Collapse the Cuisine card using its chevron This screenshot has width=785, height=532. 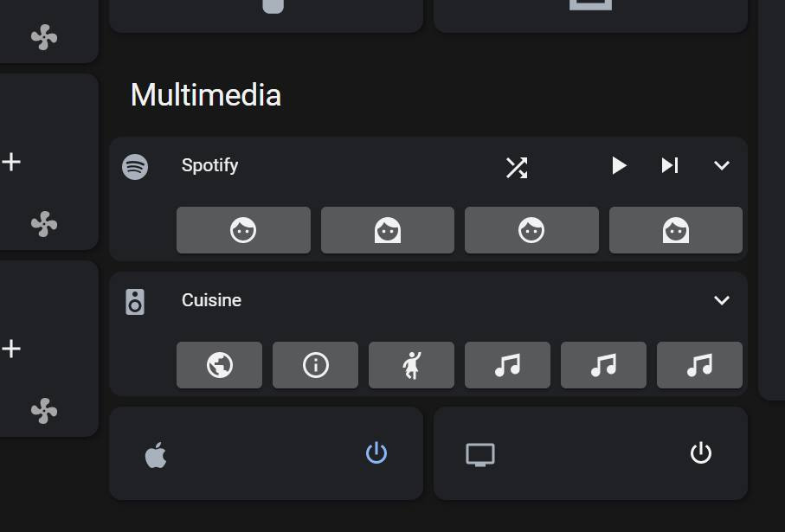click(722, 300)
